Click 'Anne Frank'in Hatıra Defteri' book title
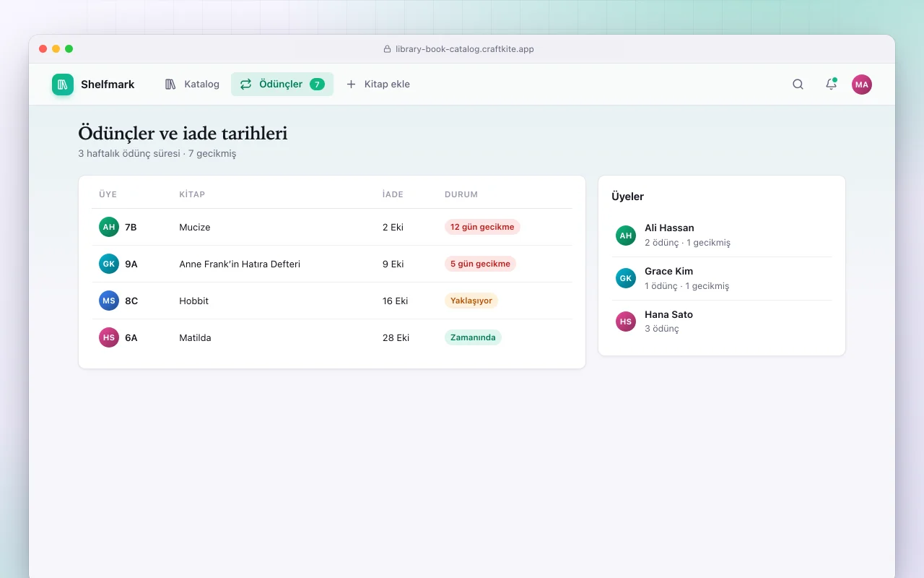The height and width of the screenshot is (578, 924). tap(240, 264)
